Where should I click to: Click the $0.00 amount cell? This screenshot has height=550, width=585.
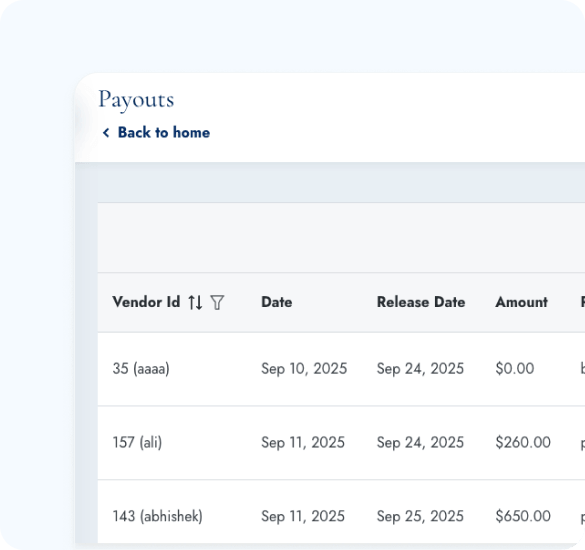515,369
